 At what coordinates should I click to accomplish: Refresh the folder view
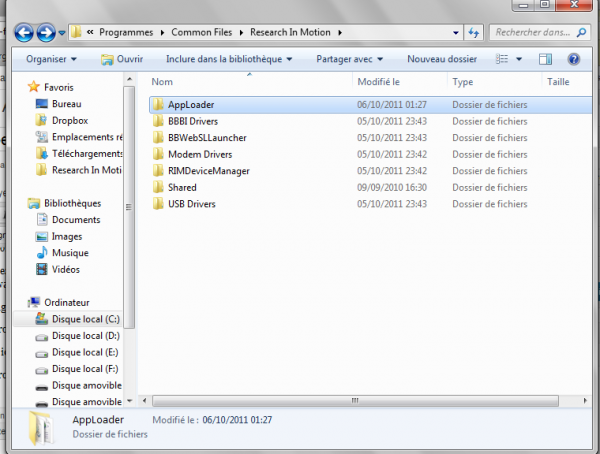(x=474, y=33)
